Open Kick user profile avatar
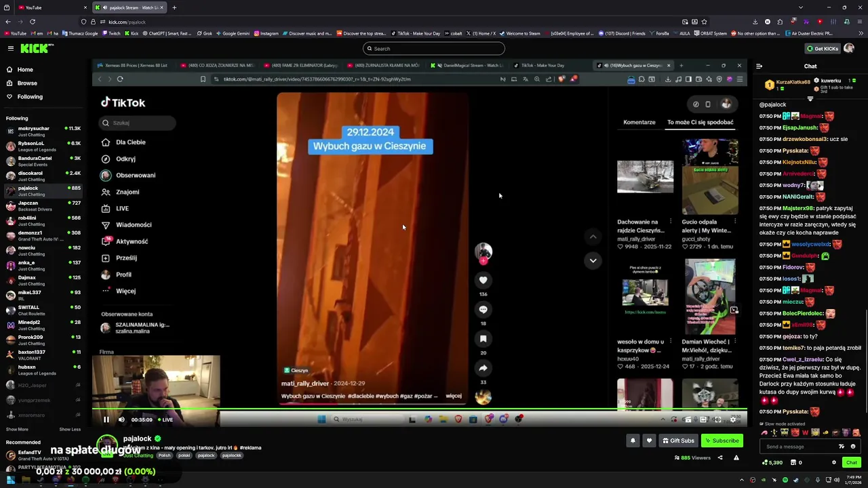 pos(849,48)
